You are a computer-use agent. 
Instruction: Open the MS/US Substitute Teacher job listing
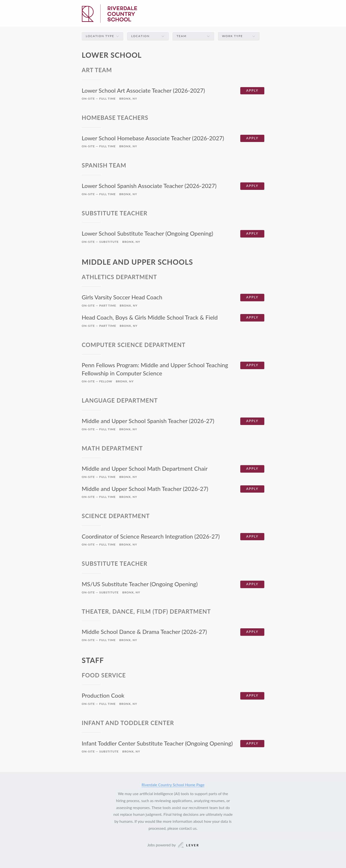[x=140, y=584]
